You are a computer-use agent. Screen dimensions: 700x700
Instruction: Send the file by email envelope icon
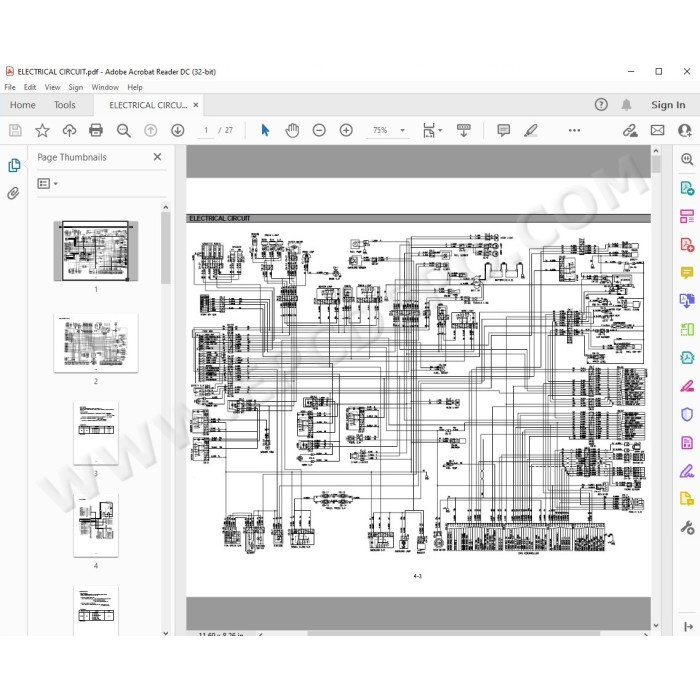pyautogui.click(x=657, y=130)
